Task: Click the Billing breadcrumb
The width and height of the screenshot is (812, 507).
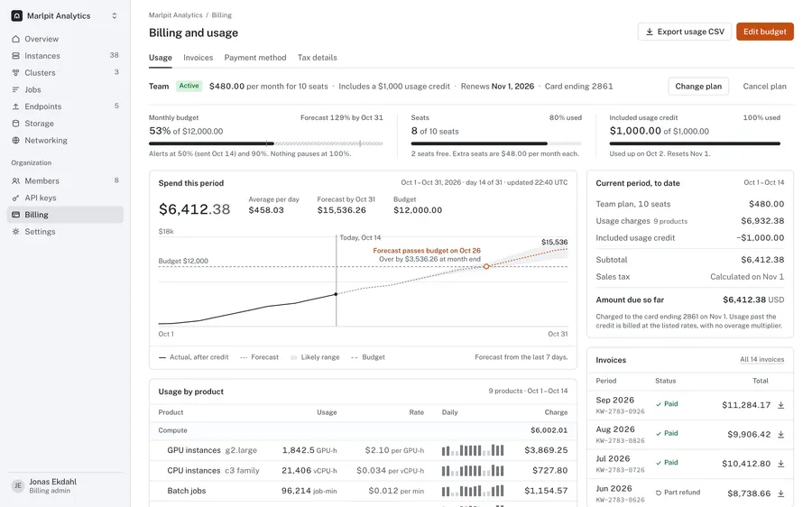Action: 222,15
